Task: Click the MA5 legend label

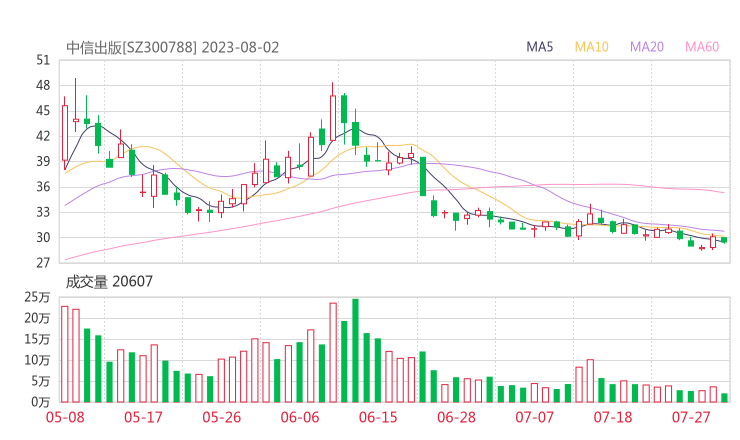Action: click(x=539, y=47)
